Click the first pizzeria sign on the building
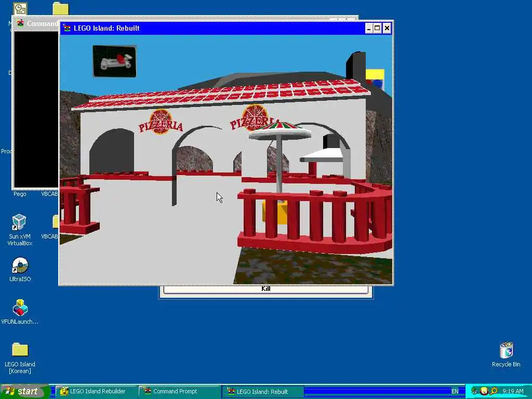532x399 pixels. (161, 122)
